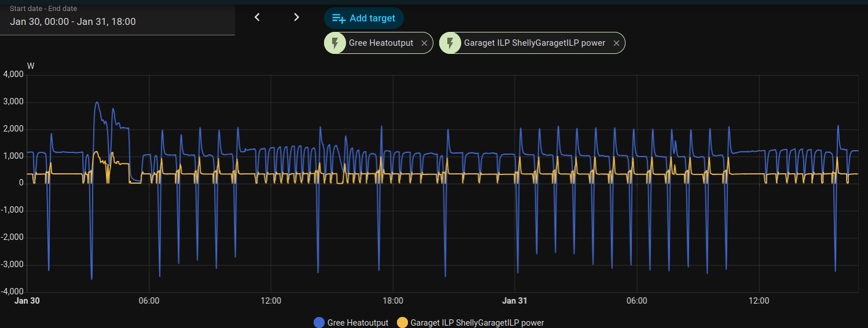Click the previous date range arrow
The image size is (868, 328).
tap(258, 17)
